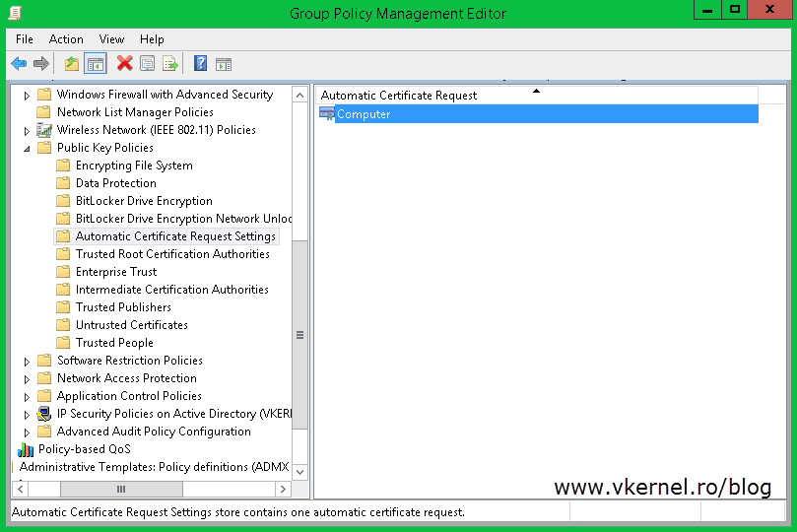The width and height of the screenshot is (797, 532).
Task: Select Network List Manager Policies
Action: [x=135, y=112]
